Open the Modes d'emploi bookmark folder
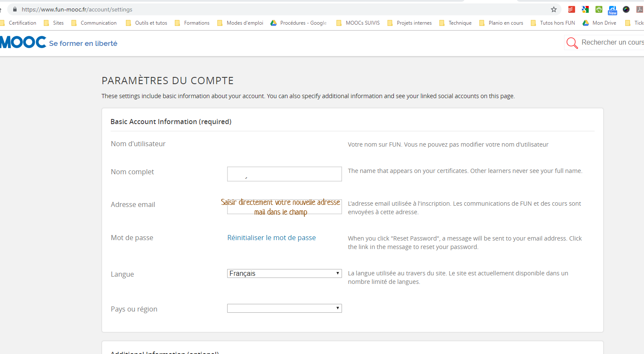The image size is (644, 354). [240, 23]
